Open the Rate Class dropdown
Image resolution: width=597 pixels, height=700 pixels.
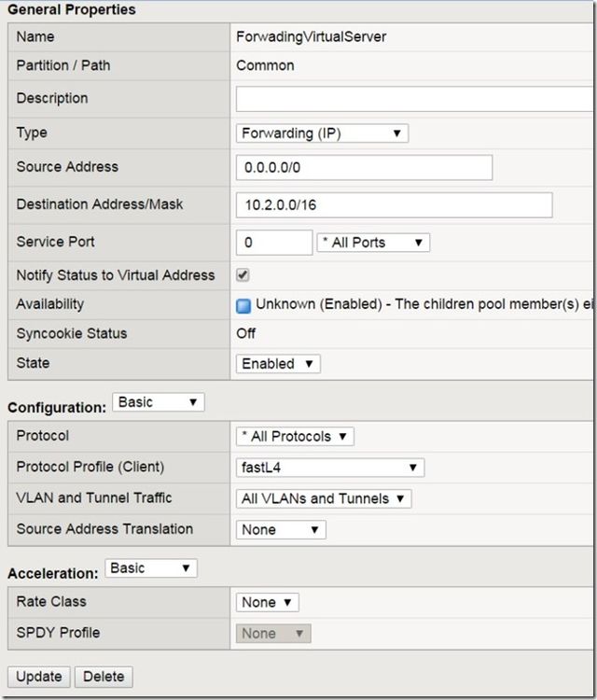point(268,603)
